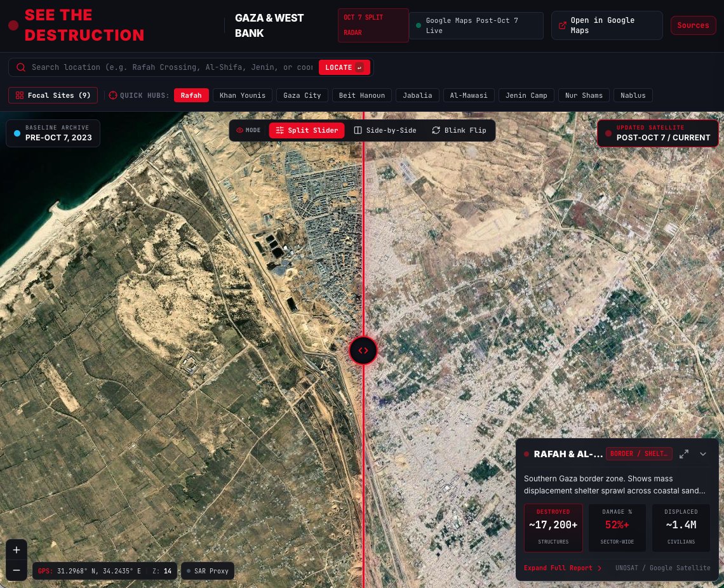Zoom in with the plus button

tap(16, 550)
